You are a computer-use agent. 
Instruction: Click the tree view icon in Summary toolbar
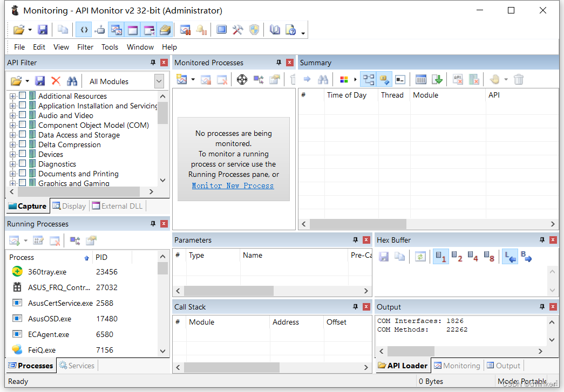click(x=368, y=79)
